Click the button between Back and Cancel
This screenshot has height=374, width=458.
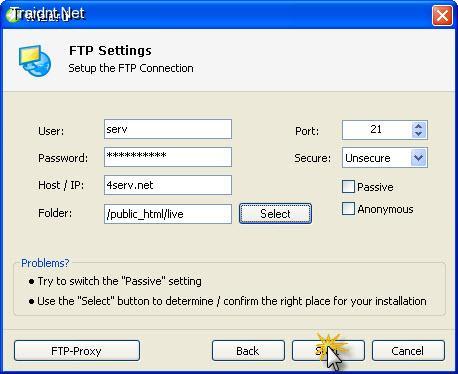pos(328,350)
